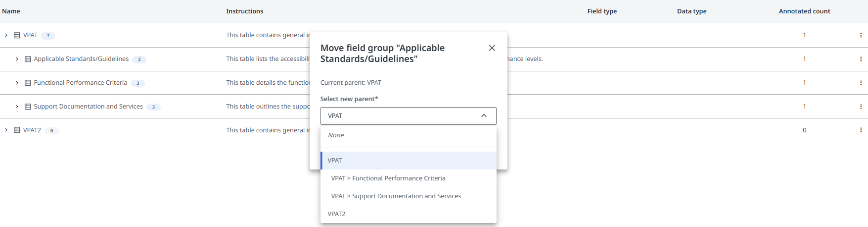Close the Move field group dialog
868x227 pixels.
point(492,48)
